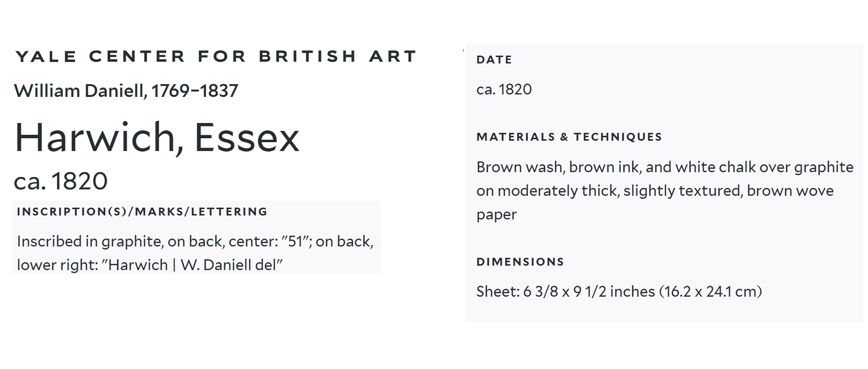Click "Brown wash" in the materials description
Image resolution: width=868 pixels, height=369 pixels.
(x=519, y=167)
